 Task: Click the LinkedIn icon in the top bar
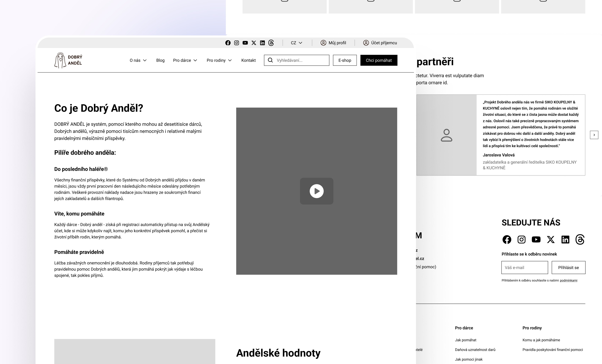coord(262,43)
